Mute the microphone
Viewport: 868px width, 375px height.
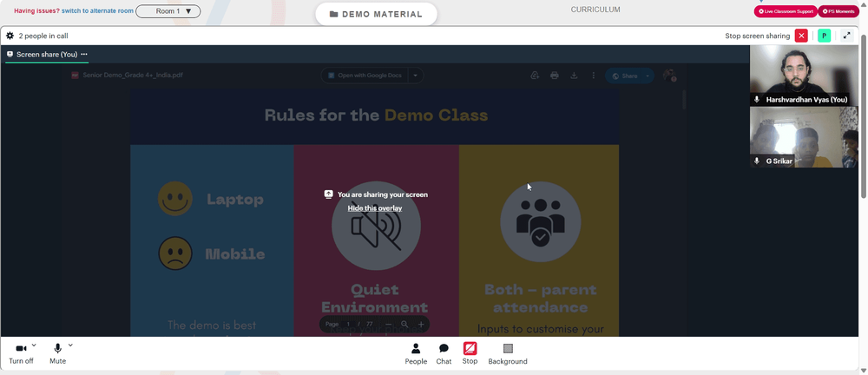click(x=57, y=353)
